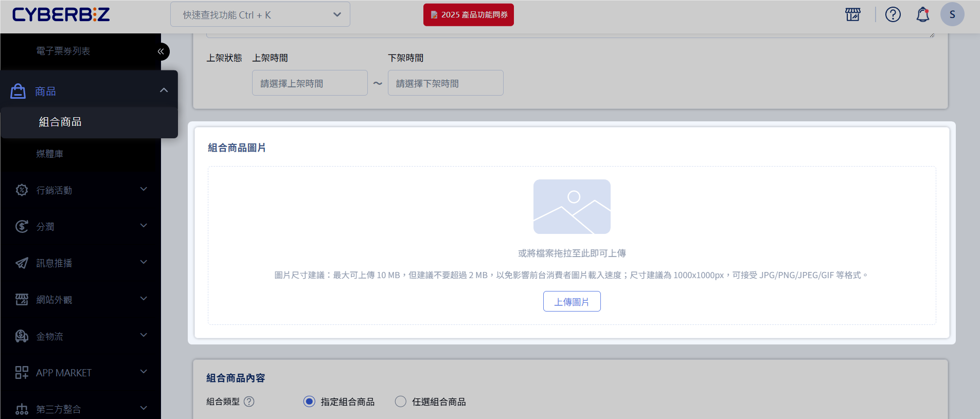Click the 上架時間 date input field
The width and height of the screenshot is (980, 419).
(x=310, y=83)
